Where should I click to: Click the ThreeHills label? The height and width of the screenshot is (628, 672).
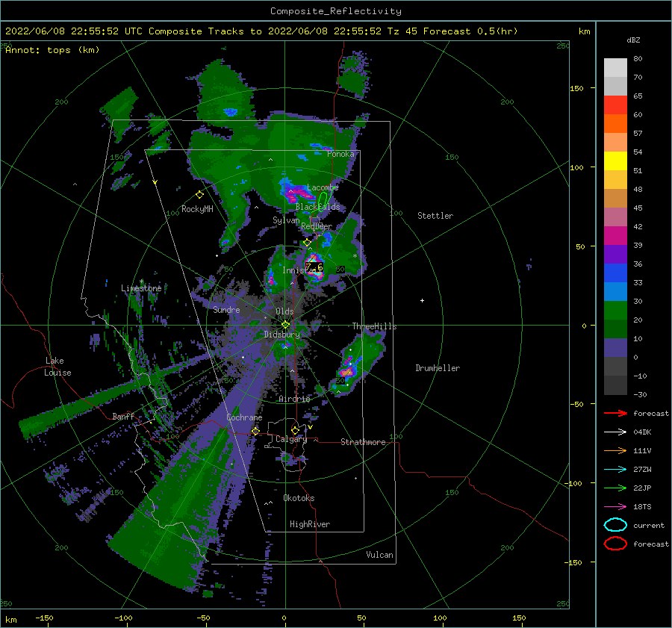(x=374, y=326)
